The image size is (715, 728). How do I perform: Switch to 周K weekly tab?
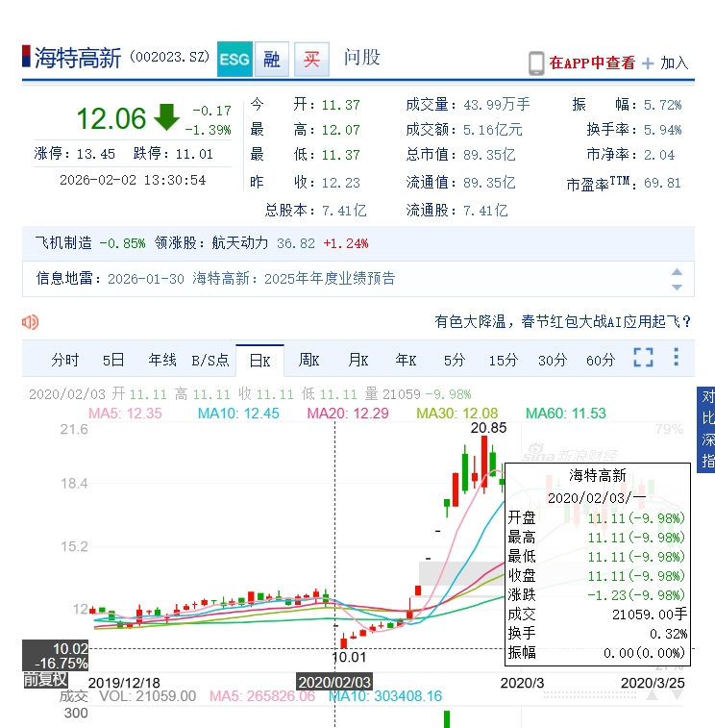coord(308,360)
